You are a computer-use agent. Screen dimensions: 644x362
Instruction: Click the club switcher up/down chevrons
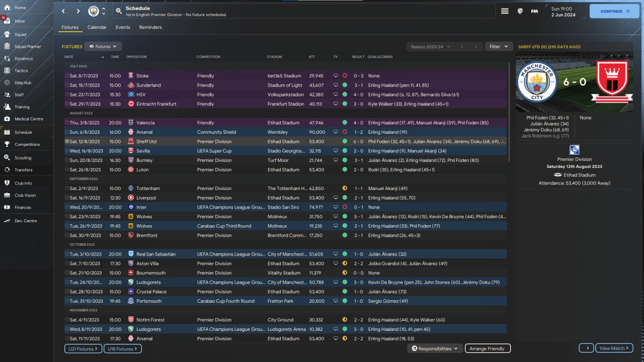point(104,11)
